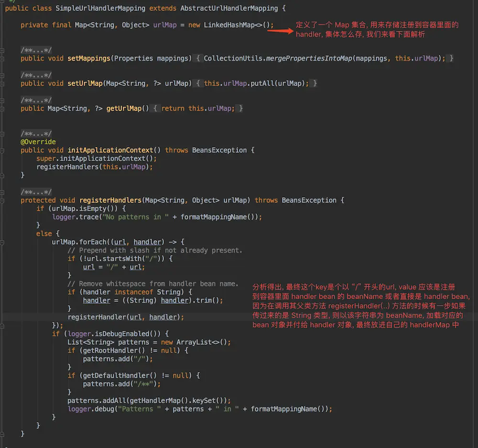
Task: Expand the folded getUrlMap method body
Action: pyautogui.click(x=156, y=108)
